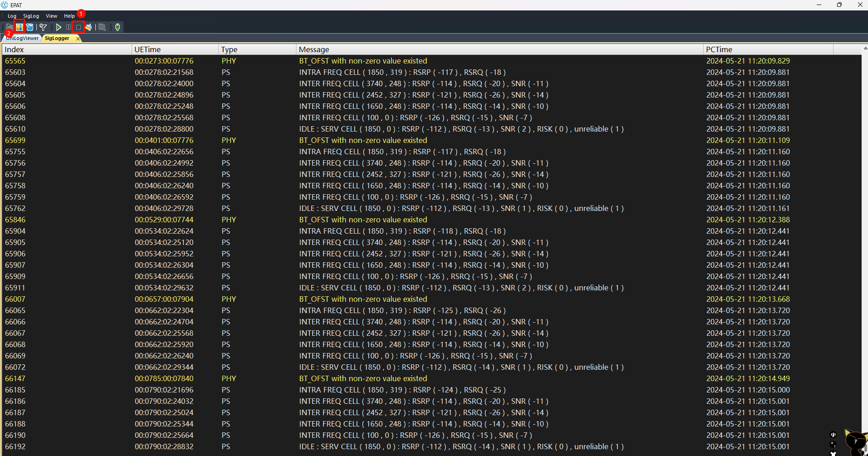Click the open log folder icon
Image resolution: width=868 pixels, height=456 pixels.
pos(9,27)
